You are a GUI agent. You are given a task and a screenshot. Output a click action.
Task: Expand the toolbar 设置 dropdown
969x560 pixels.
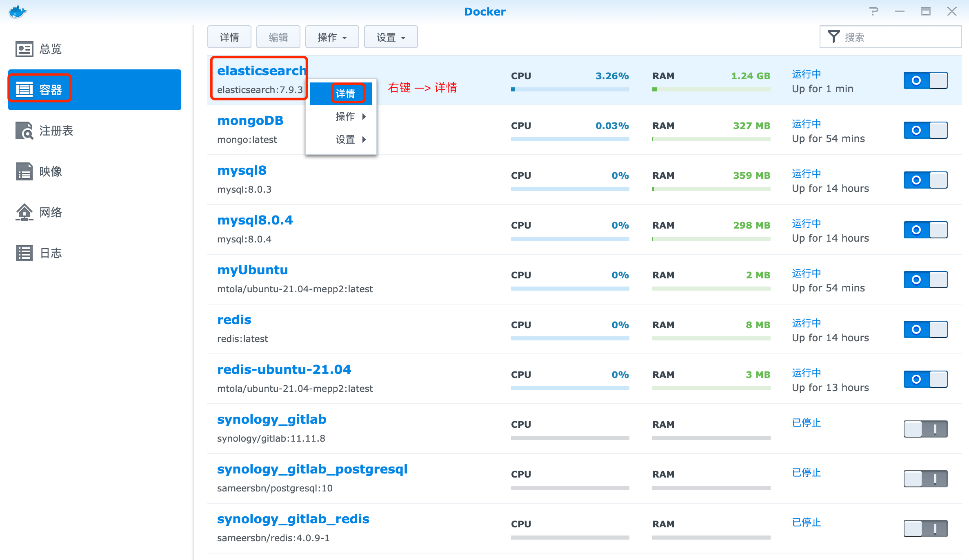point(391,37)
